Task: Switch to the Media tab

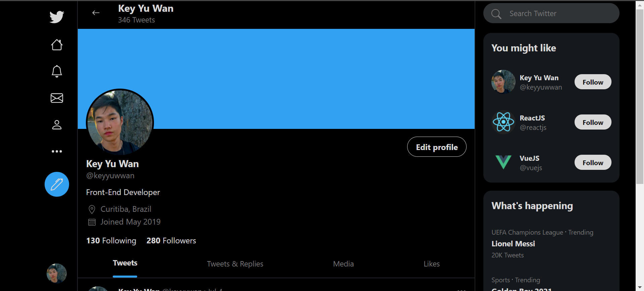Action: coord(343,264)
